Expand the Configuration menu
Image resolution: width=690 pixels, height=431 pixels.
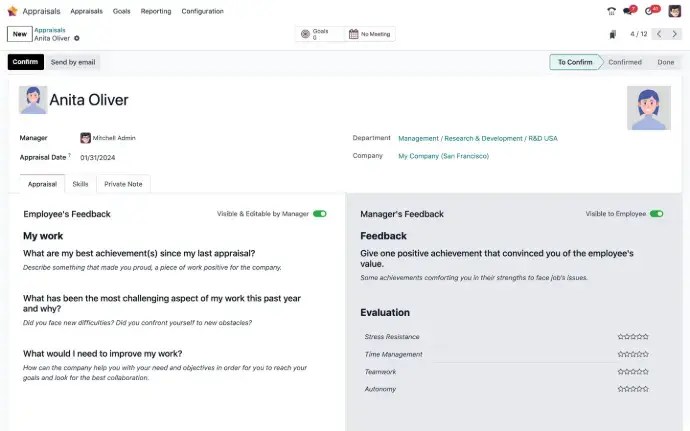click(202, 11)
